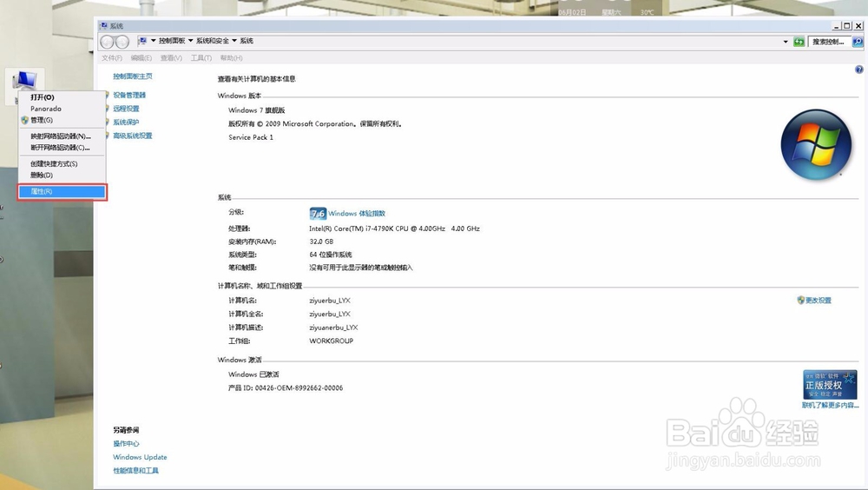Click the green refresh button

799,42
